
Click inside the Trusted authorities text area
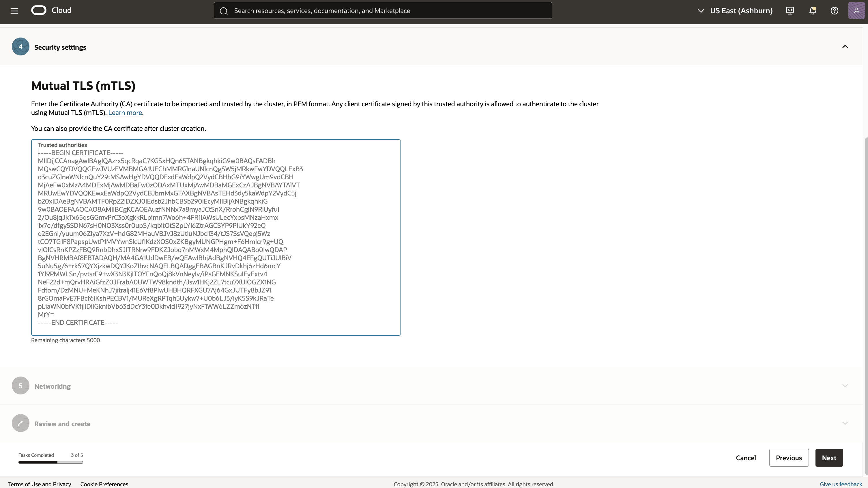point(216,236)
